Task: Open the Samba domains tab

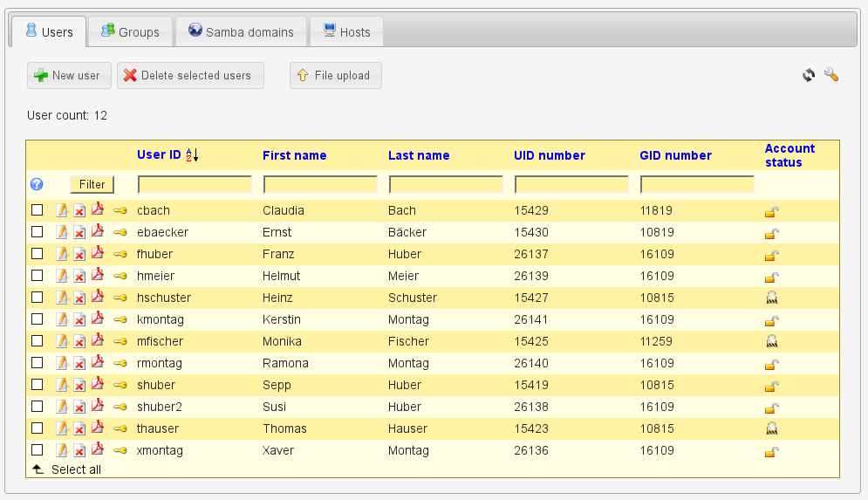Action: pos(241,32)
